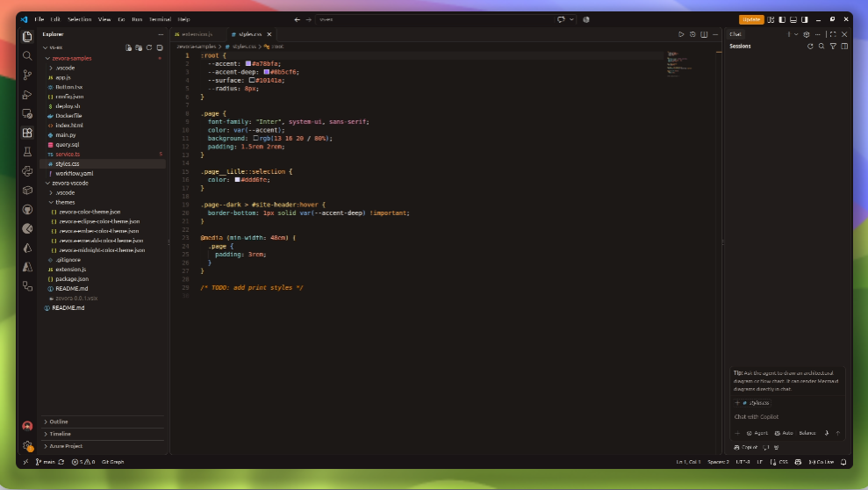
Task: Open the Accounts avatar menu
Action: [x=27, y=426]
